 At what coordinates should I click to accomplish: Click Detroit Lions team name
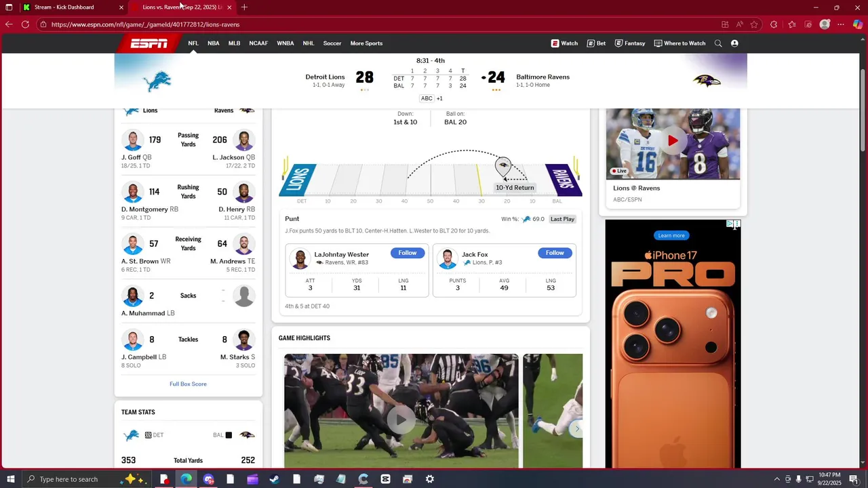325,77
